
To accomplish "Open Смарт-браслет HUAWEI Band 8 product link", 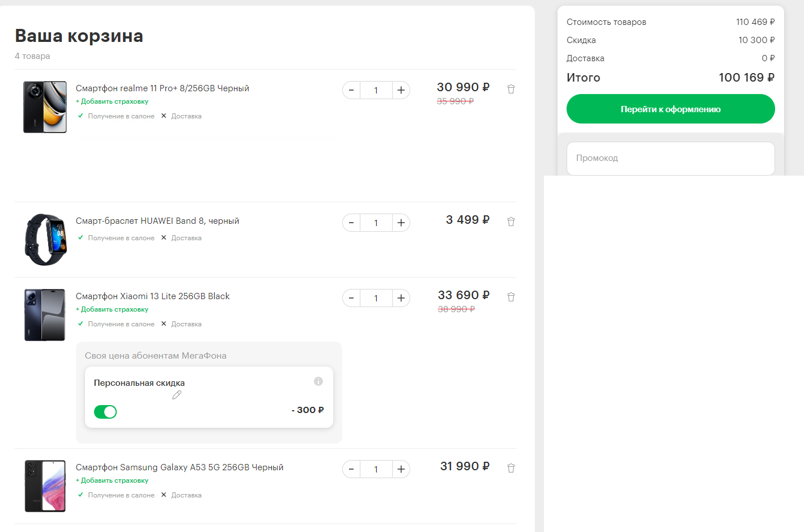I will click(158, 221).
